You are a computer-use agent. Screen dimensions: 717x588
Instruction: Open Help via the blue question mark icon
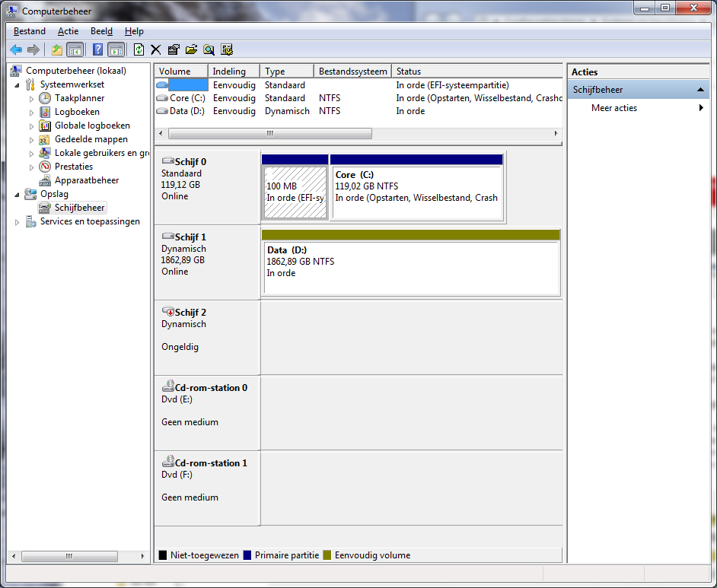pyautogui.click(x=97, y=49)
